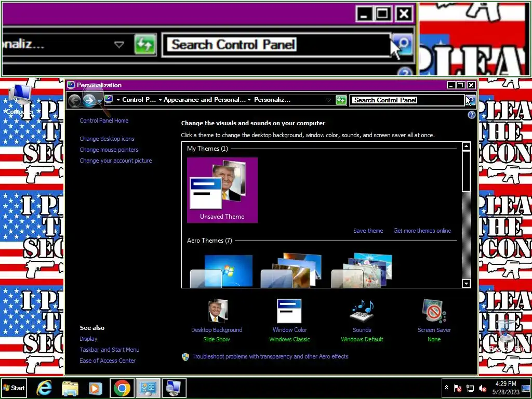Open Change desktop icons link
The width and height of the screenshot is (532, 399).
(107, 139)
